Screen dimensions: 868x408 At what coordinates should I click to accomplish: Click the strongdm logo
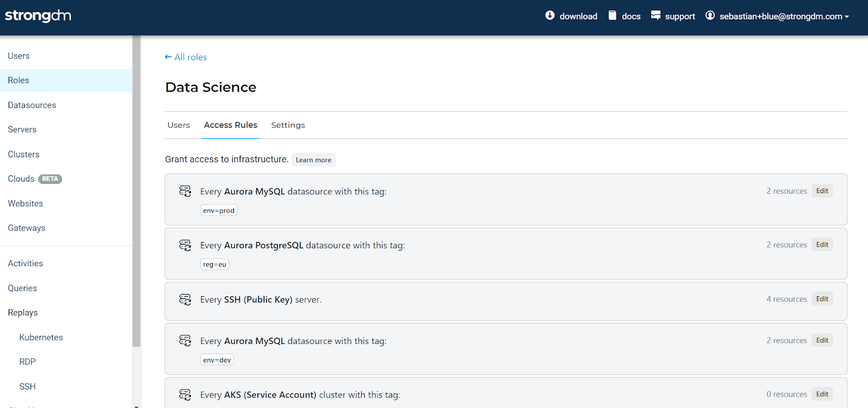point(38,16)
